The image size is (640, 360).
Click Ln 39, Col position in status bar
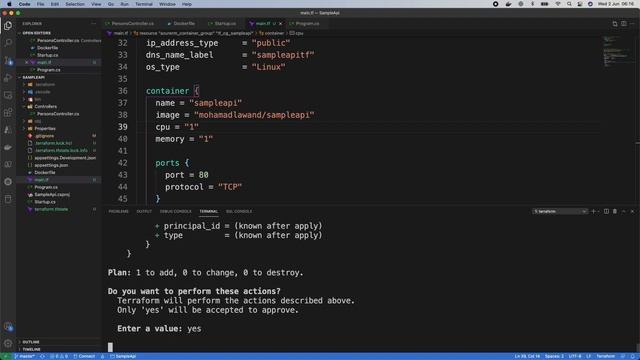527,356
